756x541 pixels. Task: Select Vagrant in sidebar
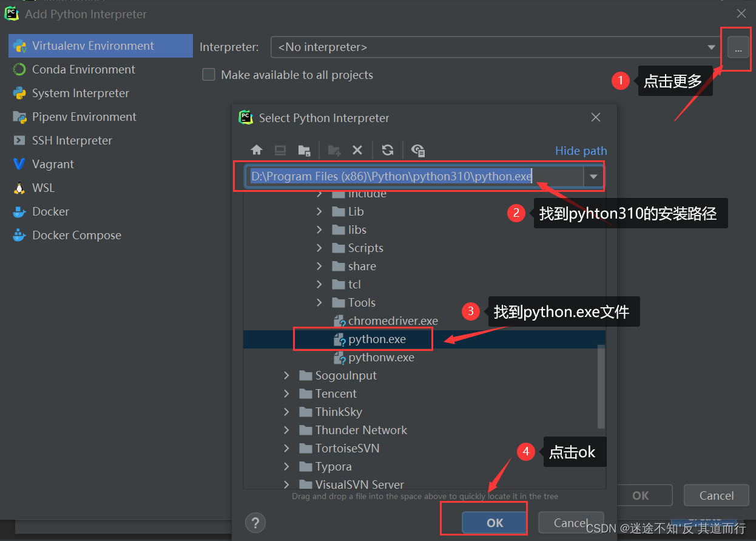click(x=101, y=164)
